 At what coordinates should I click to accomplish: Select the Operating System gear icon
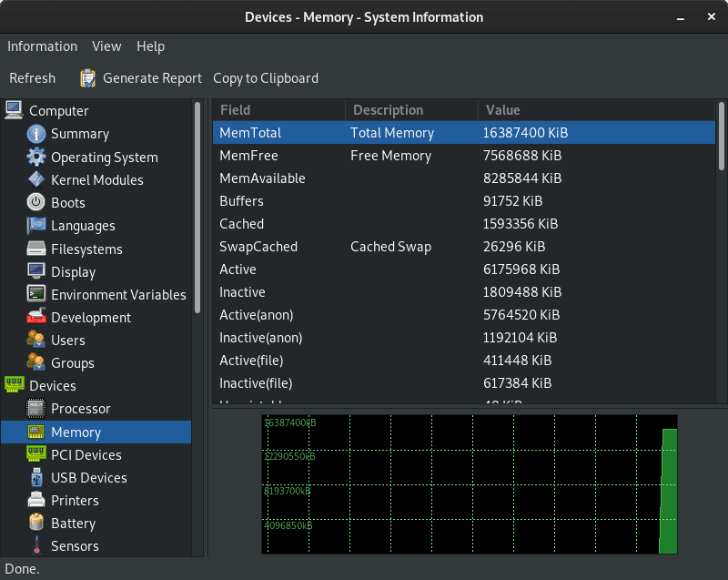tap(36, 157)
